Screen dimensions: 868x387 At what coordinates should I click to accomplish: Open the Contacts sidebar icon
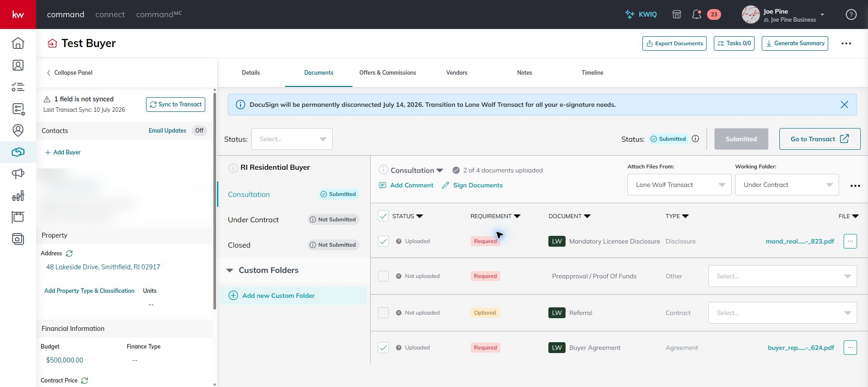18,65
